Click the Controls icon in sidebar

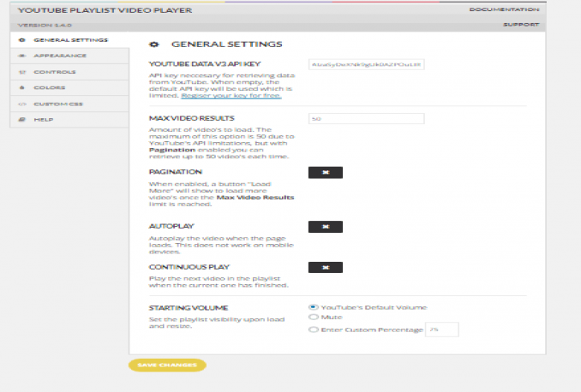[22, 72]
